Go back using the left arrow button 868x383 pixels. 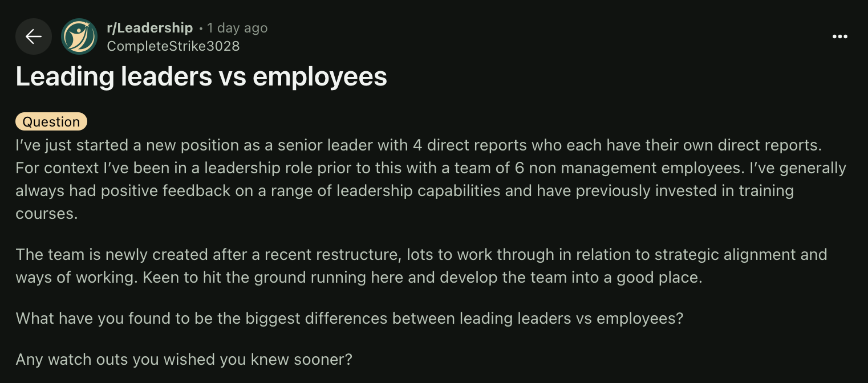[x=34, y=36]
